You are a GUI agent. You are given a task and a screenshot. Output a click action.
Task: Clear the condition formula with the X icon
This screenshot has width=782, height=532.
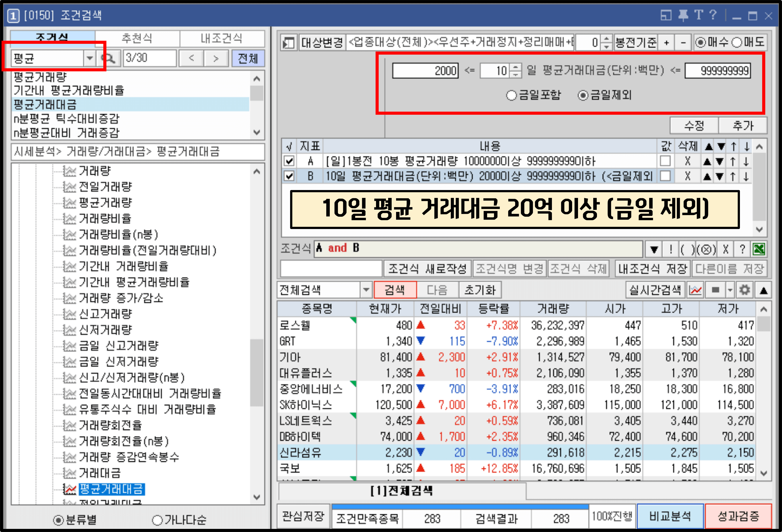click(726, 250)
